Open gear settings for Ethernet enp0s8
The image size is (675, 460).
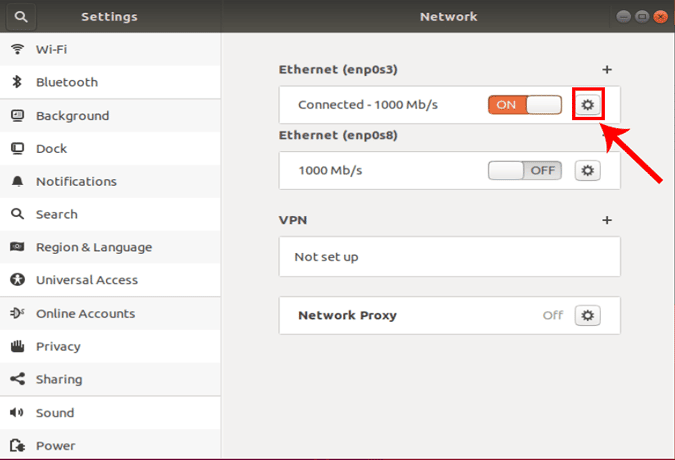pyautogui.click(x=588, y=170)
